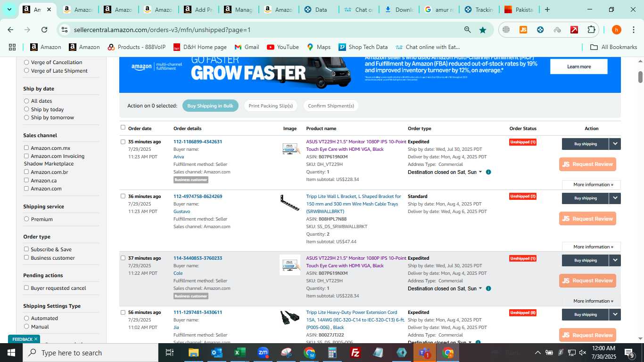Open the Windows Start button
The width and height of the screenshot is (644, 362).
click(11, 353)
